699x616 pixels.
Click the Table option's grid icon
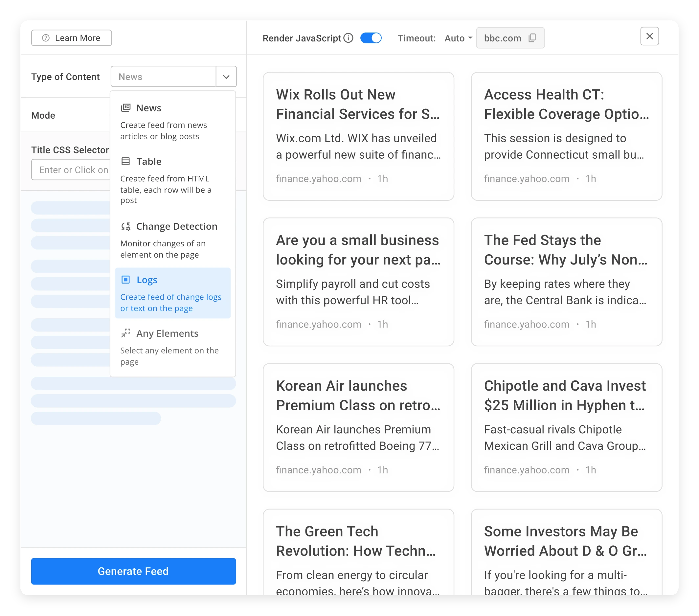point(125,161)
